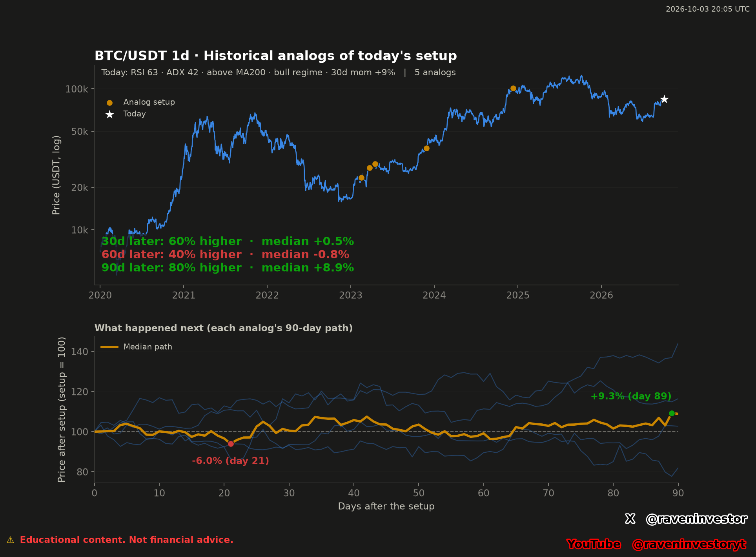
Task: Click the @raveninvestor handle
Action: pyautogui.click(x=696, y=519)
